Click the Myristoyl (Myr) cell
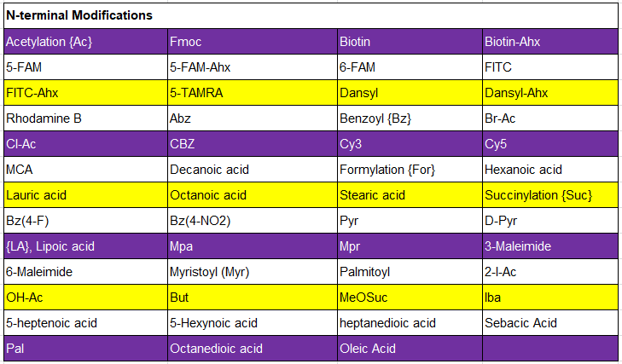The image size is (622, 364). (x=251, y=272)
